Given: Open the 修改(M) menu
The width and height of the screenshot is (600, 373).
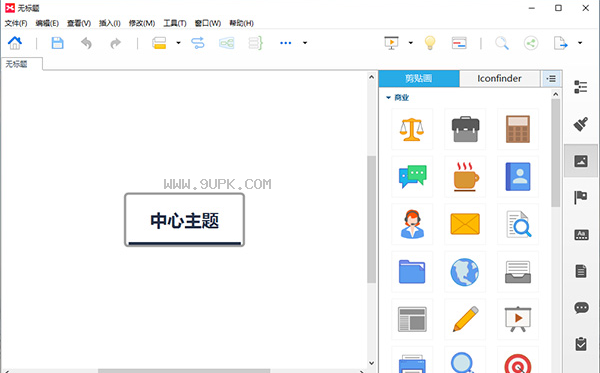Looking at the screenshot, I should 142,23.
